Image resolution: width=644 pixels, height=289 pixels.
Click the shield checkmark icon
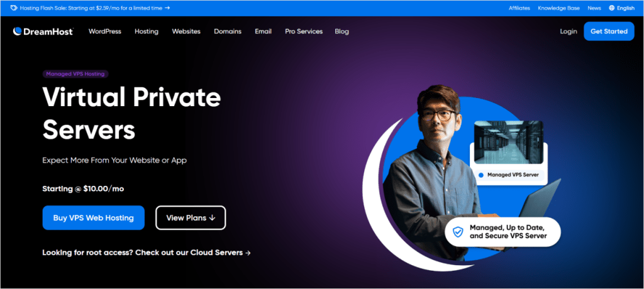tap(458, 232)
